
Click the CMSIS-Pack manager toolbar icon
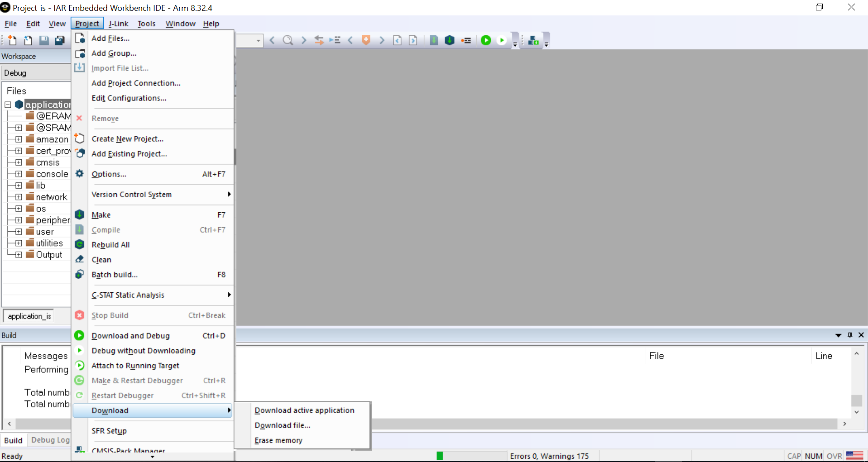click(x=533, y=40)
